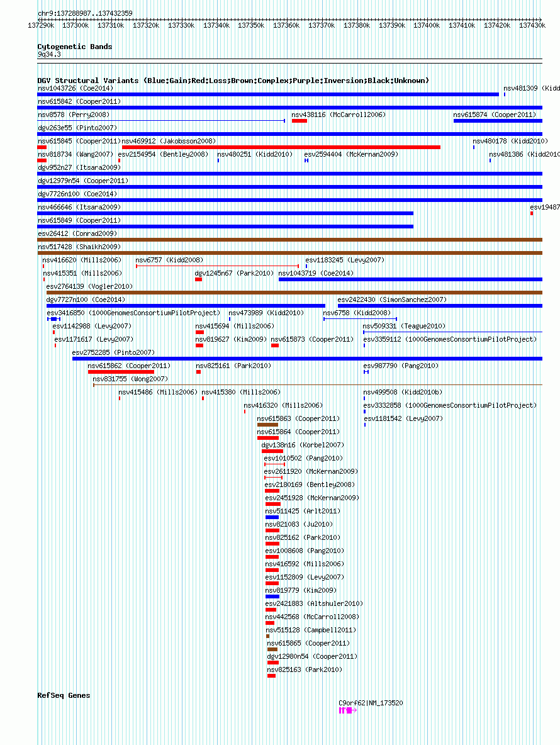Image resolution: width=560 pixels, height=745 pixels.
Task: Click the dgv263e55 (Pinto2007) label
Action: 77,128
